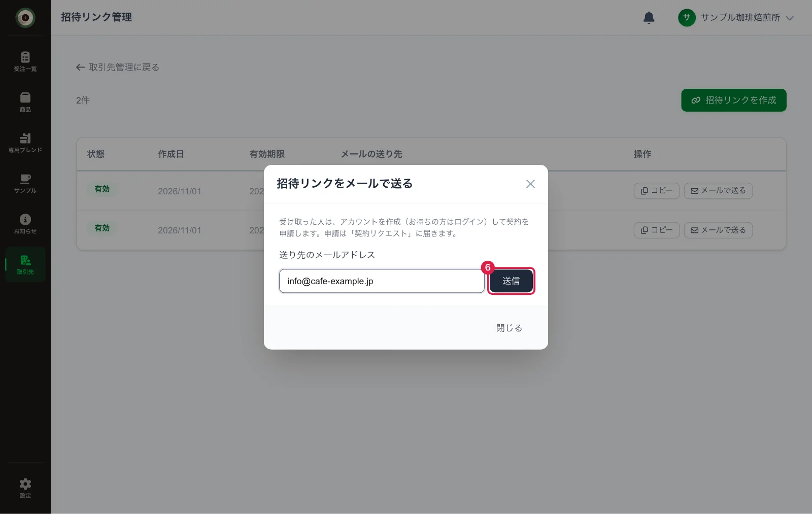Click the 招待リンク管理 page title
Viewport: 812px width, 514px height.
coord(96,17)
